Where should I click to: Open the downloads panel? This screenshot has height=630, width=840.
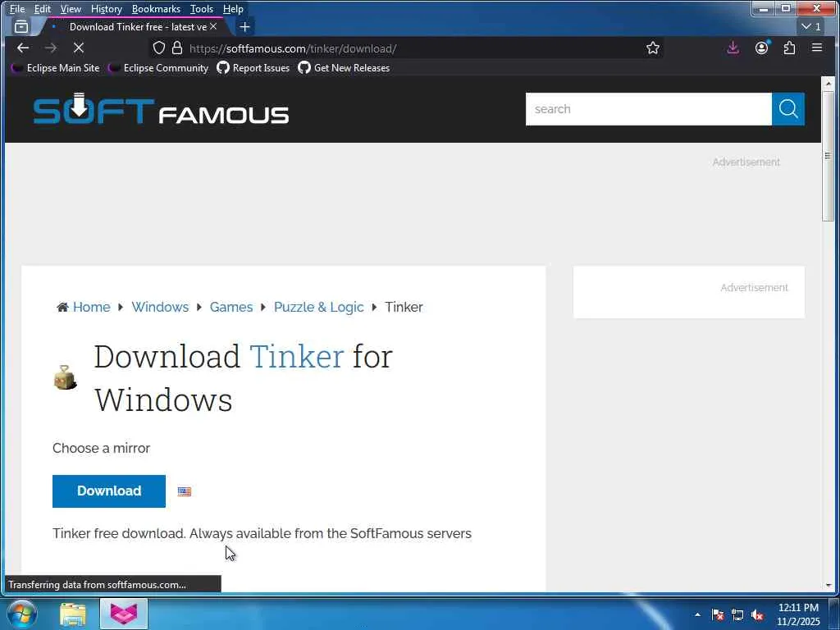[733, 48]
